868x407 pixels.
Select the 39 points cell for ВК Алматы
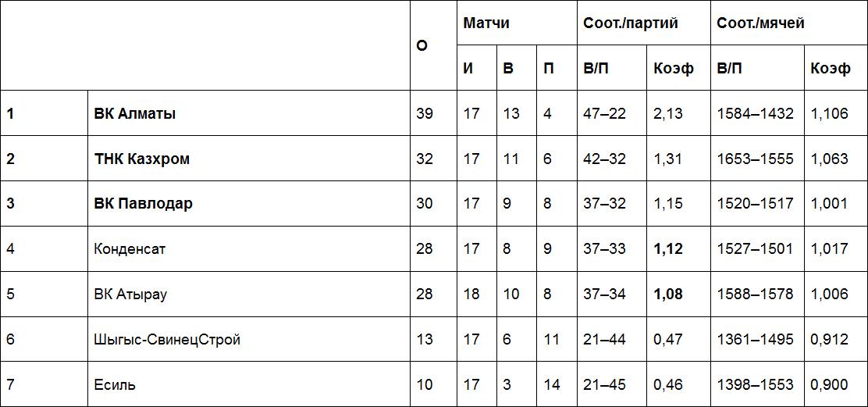click(x=425, y=113)
